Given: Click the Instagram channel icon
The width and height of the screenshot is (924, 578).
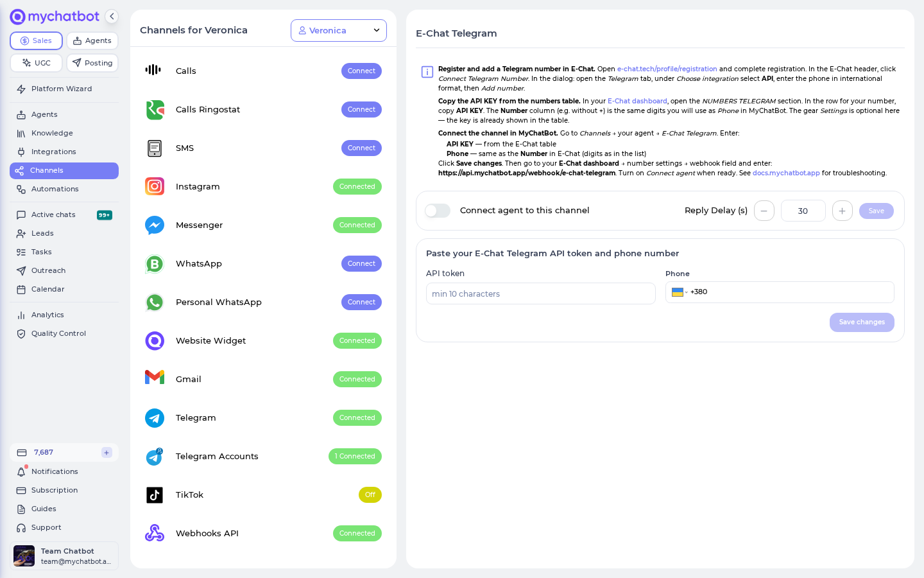Looking at the screenshot, I should [x=155, y=186].
